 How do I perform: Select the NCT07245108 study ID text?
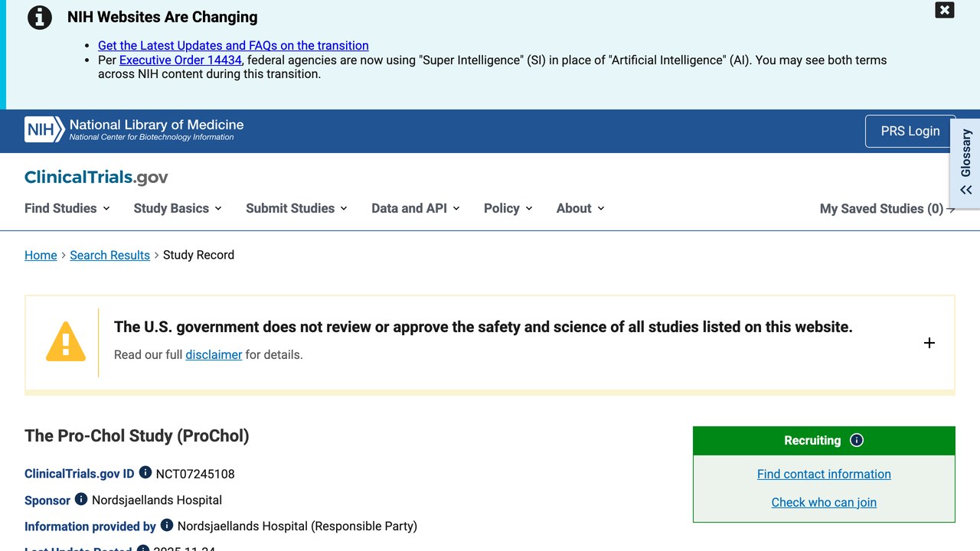coord(195,474)
